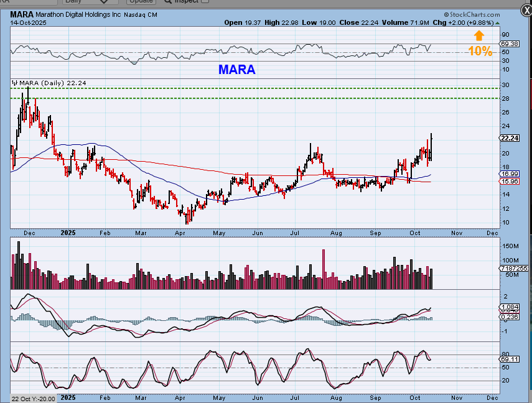The height and width of the screenshot is (403, 532).
Task: Click the 'Open 19.37' quote value
Action: pos(243,23)
